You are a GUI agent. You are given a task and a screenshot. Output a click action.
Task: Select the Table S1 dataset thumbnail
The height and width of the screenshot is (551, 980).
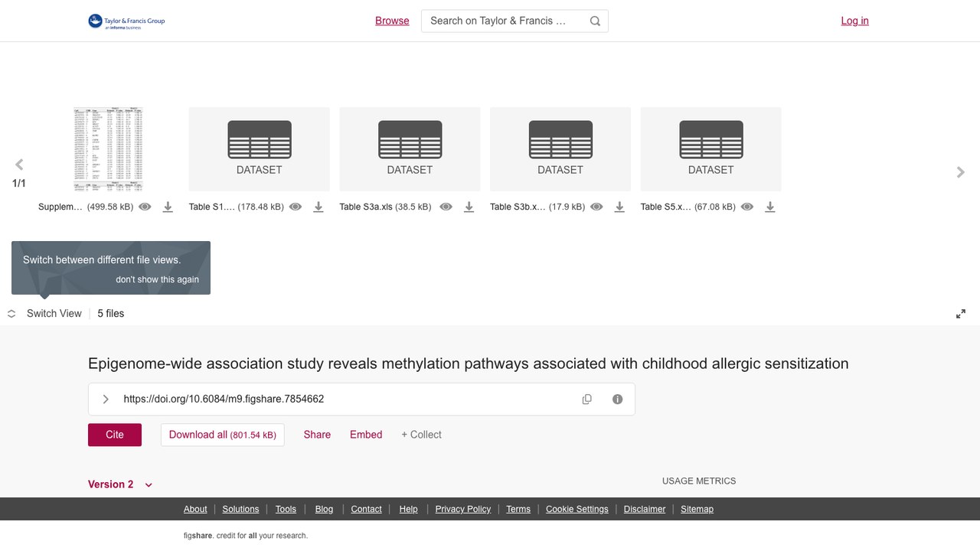pyautogui.click(x=260, y=149)
